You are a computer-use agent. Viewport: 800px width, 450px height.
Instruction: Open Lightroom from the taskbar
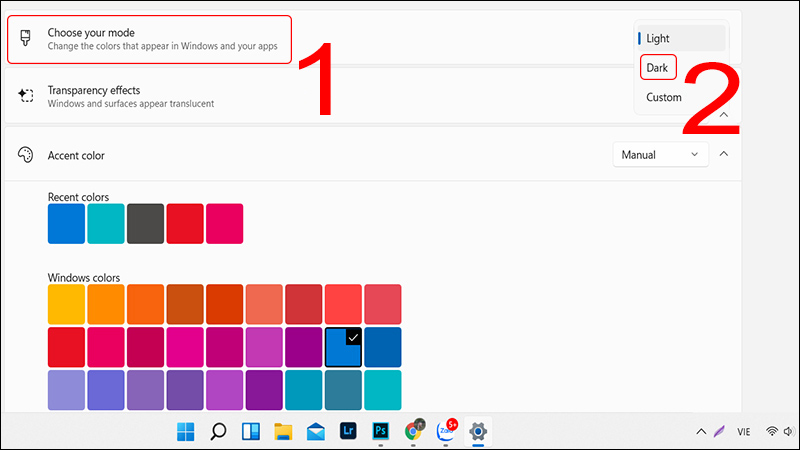[x=348, y=432]
